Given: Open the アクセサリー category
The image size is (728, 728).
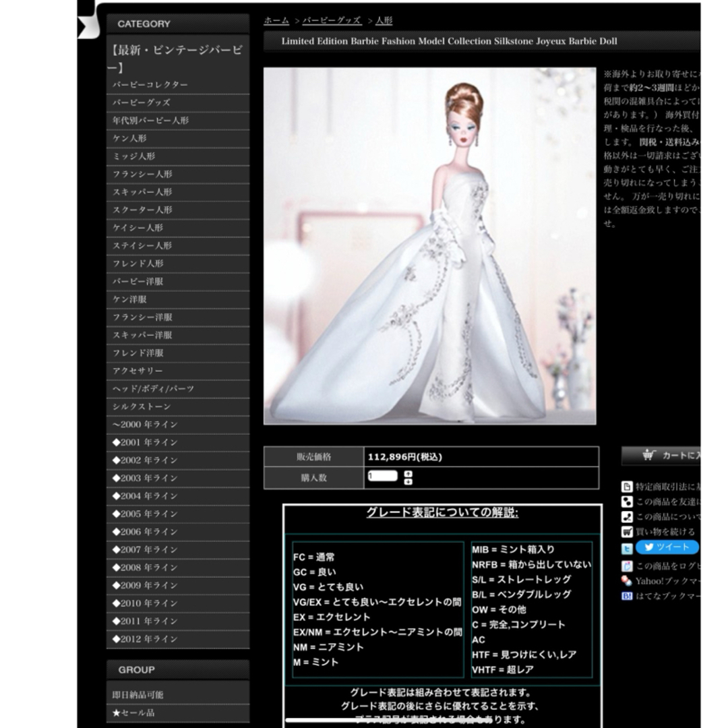Looking at the screenshot, I should (178, 371).
